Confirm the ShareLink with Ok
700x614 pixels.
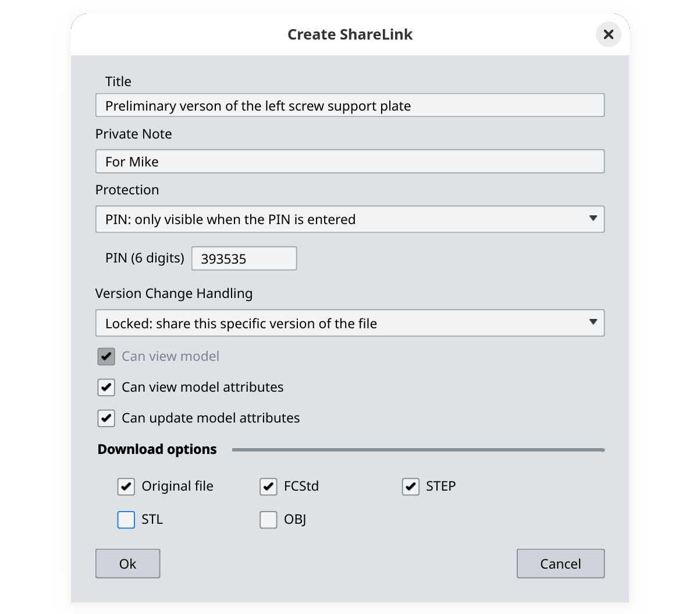point(127,563)
